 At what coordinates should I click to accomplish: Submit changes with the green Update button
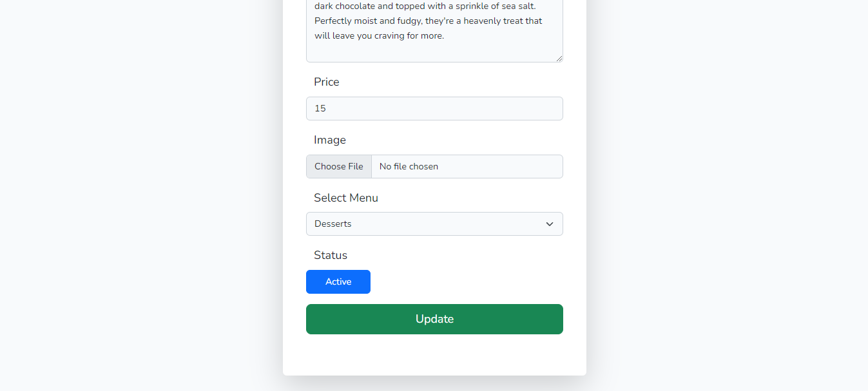434,319
